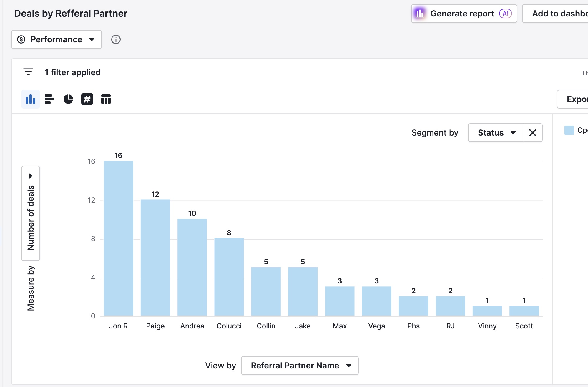Click the Max bar with 3 deals
The height and width of the screenshot is (387, 588).
[x=340, y=301]
